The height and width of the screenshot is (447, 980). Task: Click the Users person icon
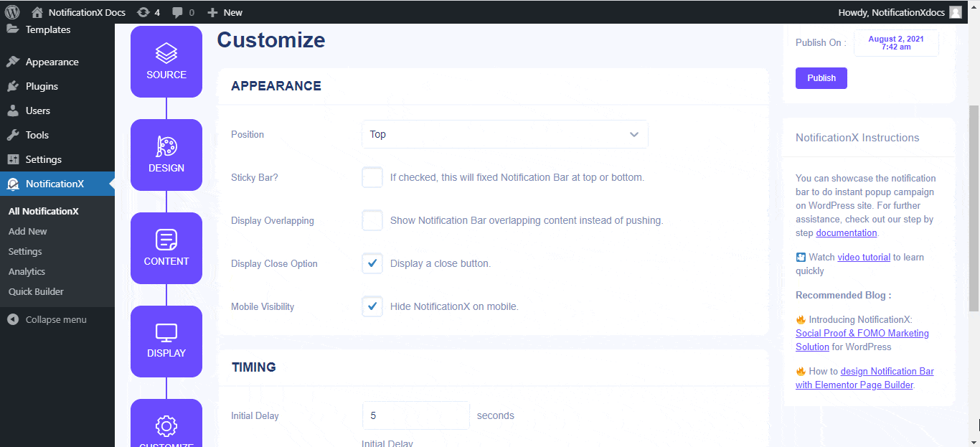(13, 110)
